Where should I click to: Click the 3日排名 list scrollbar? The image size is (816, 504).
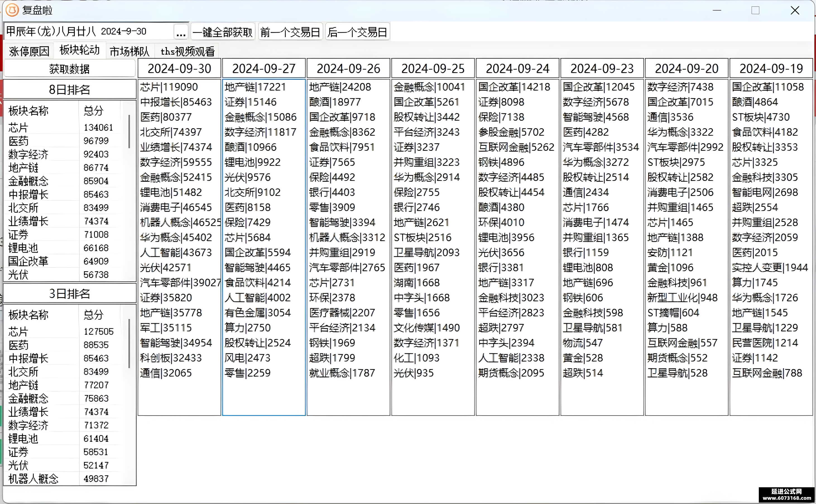(129, 343)
